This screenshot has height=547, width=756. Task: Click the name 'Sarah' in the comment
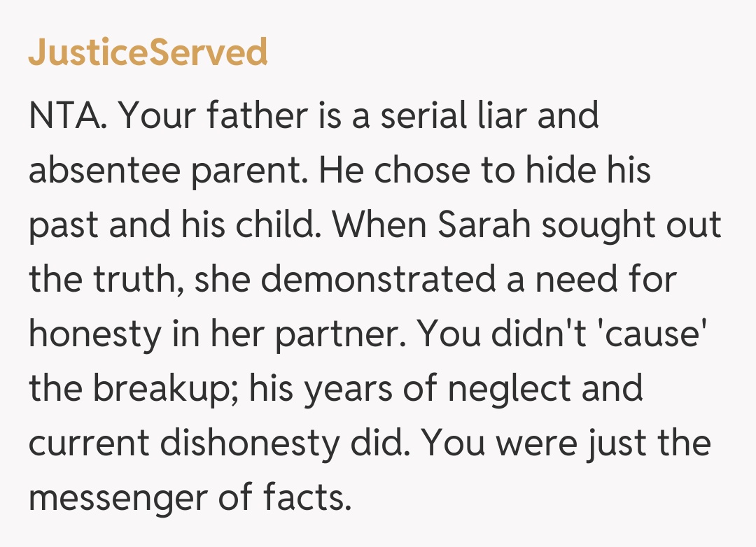click(x=483, y=227)
